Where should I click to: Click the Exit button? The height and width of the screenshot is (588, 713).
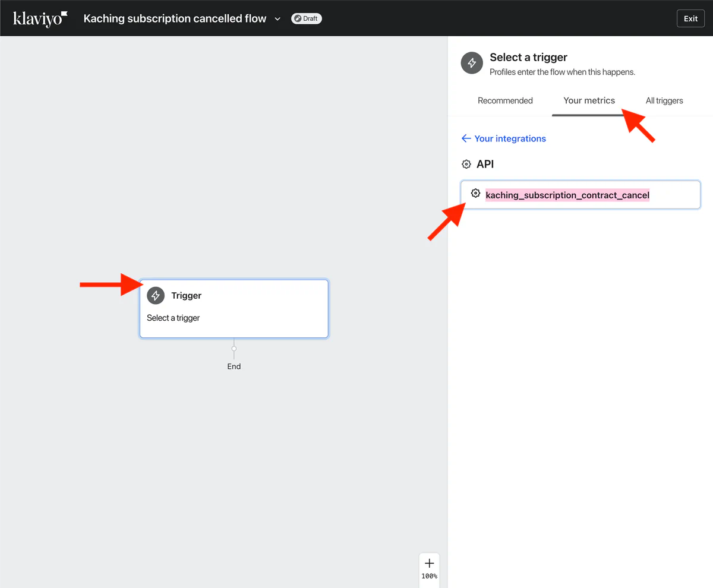click(x=690, y=18)
